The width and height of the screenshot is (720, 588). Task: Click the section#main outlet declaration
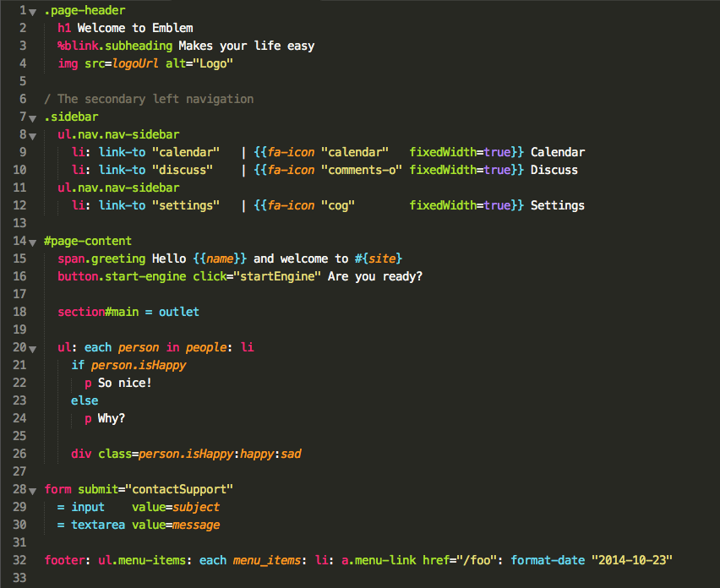pos(131,312)
